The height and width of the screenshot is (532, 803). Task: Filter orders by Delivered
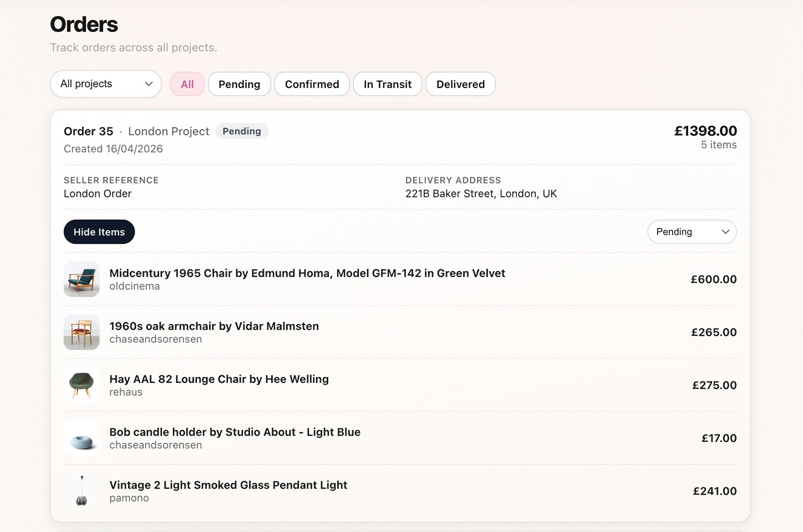coord(460,84)
